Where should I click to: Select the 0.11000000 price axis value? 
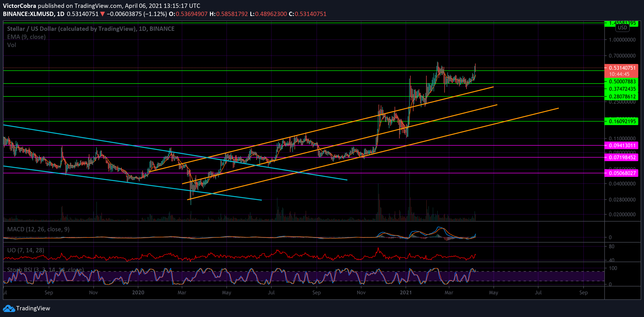tap(622, 138)
